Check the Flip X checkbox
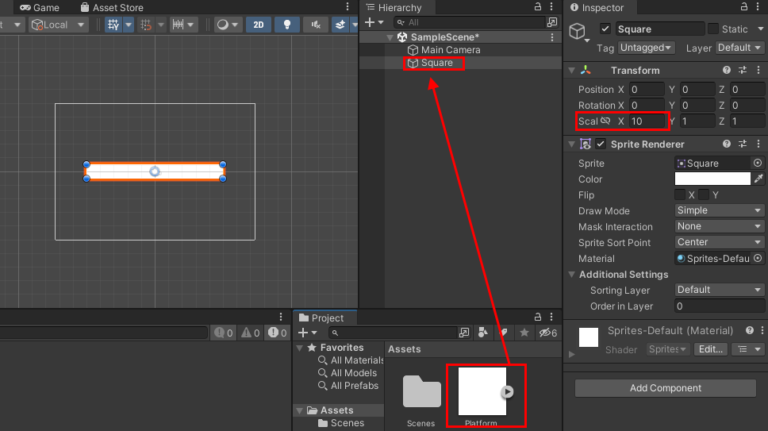The image size is (768, 431). tap(680, 195)
